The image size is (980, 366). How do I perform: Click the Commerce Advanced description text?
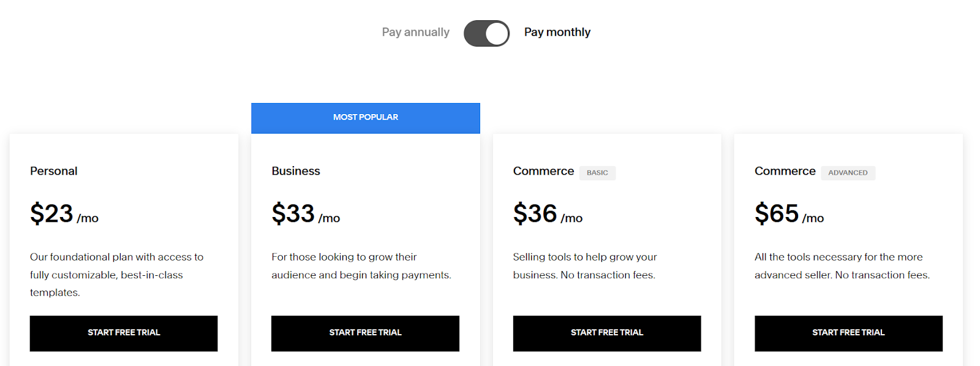[x=842, y=266]
